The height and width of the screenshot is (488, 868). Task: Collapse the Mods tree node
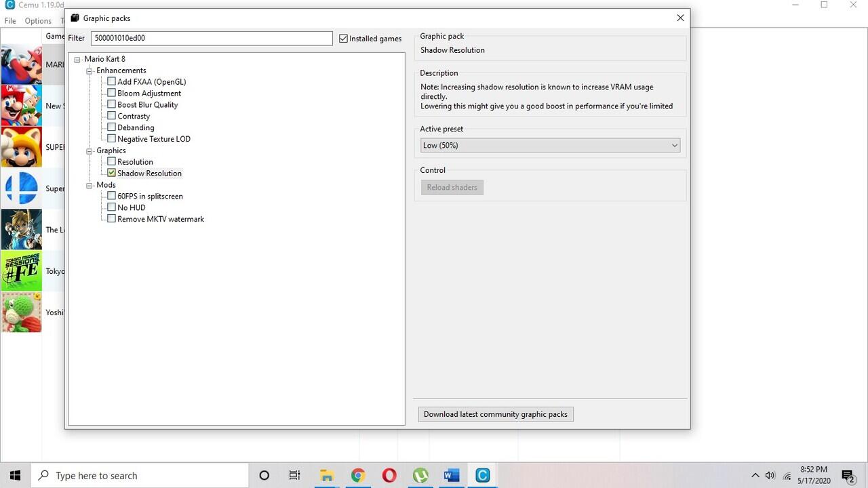click(x=90, y=185)
